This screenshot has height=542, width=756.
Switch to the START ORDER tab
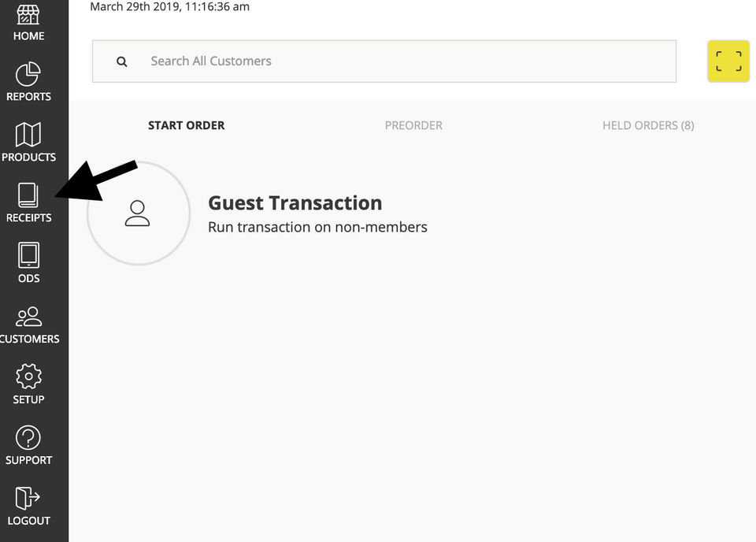pyautogui.click(x=186, y=125)
